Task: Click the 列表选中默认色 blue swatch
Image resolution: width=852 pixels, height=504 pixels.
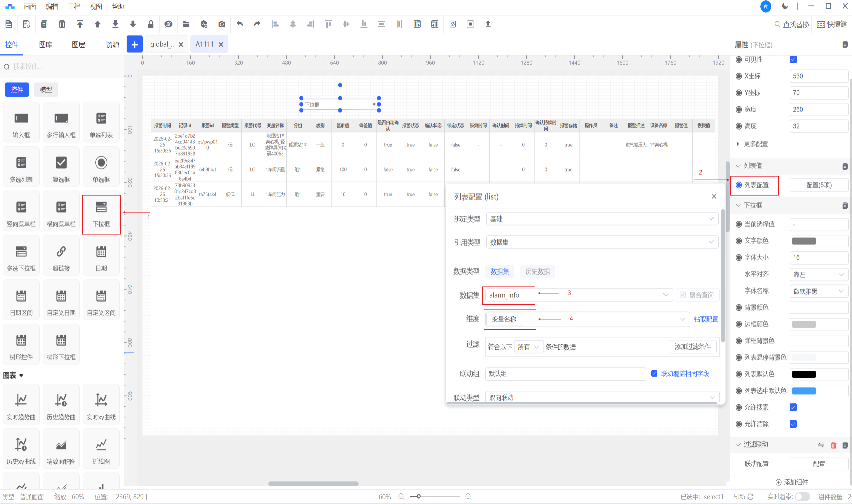Action: coord(803,390)
